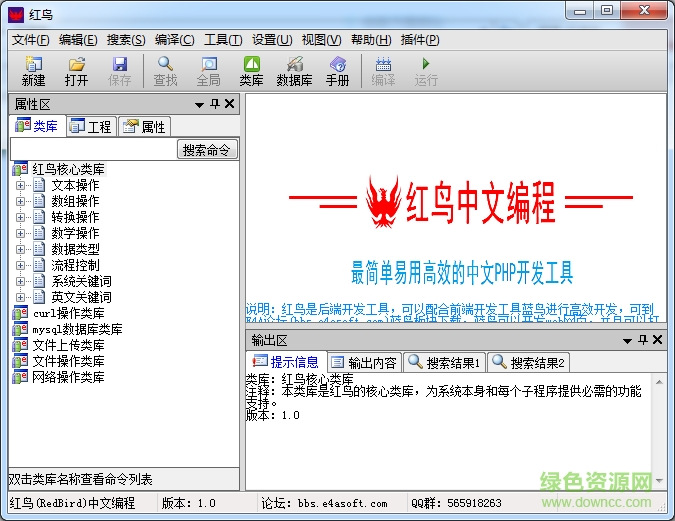The width and height of the screenshot is (675, 521).
Task: Click the 编译 compile toolbar icon
Action: 383,71
